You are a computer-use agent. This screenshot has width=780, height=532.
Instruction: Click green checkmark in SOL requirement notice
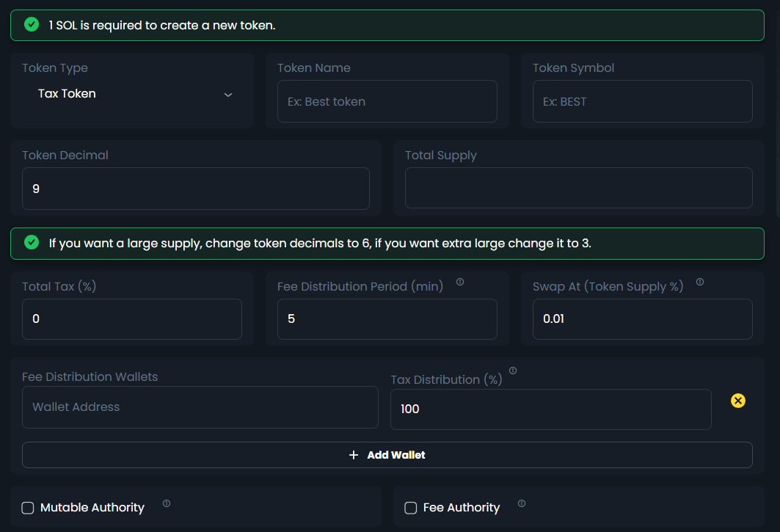[32, 25]
